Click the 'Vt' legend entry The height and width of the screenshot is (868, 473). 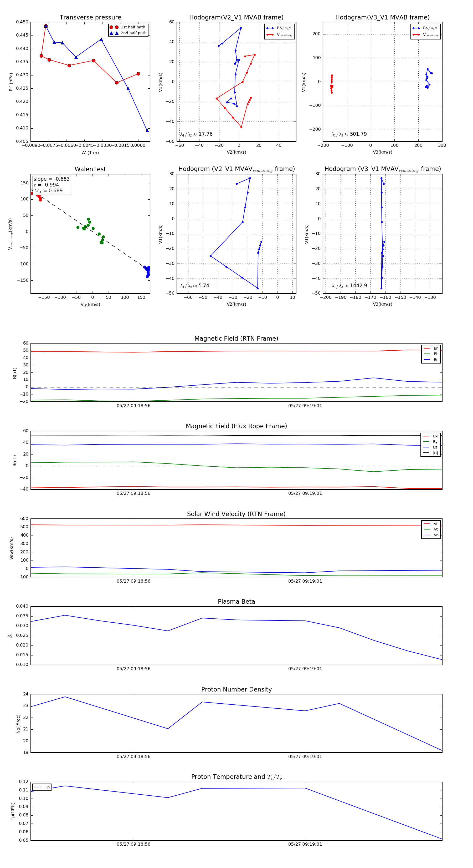[x=431, y=529]
